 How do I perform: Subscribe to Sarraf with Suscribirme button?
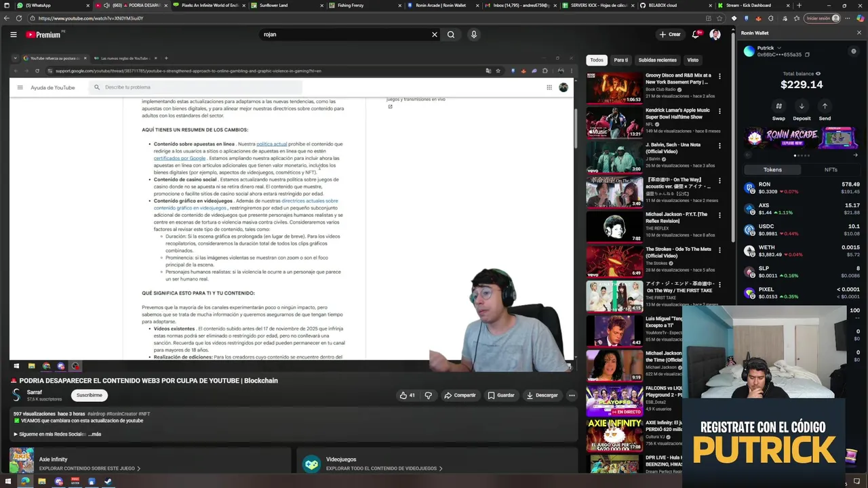point(89,395)
